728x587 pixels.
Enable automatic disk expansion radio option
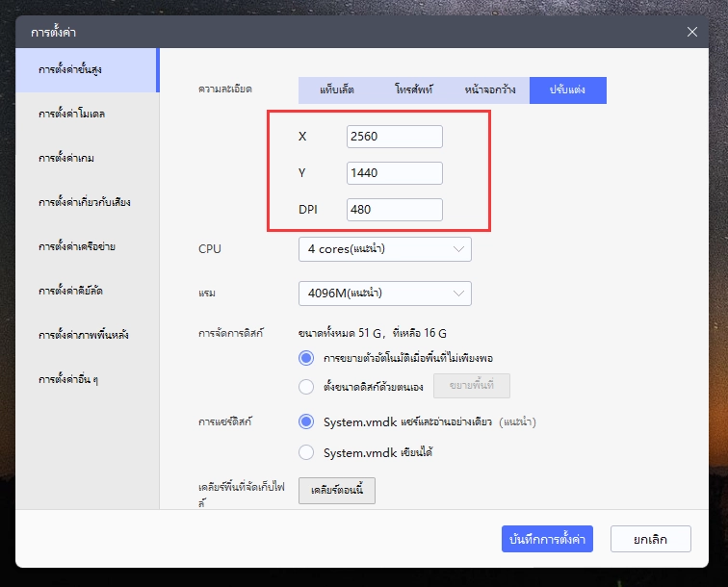point(307,358)
